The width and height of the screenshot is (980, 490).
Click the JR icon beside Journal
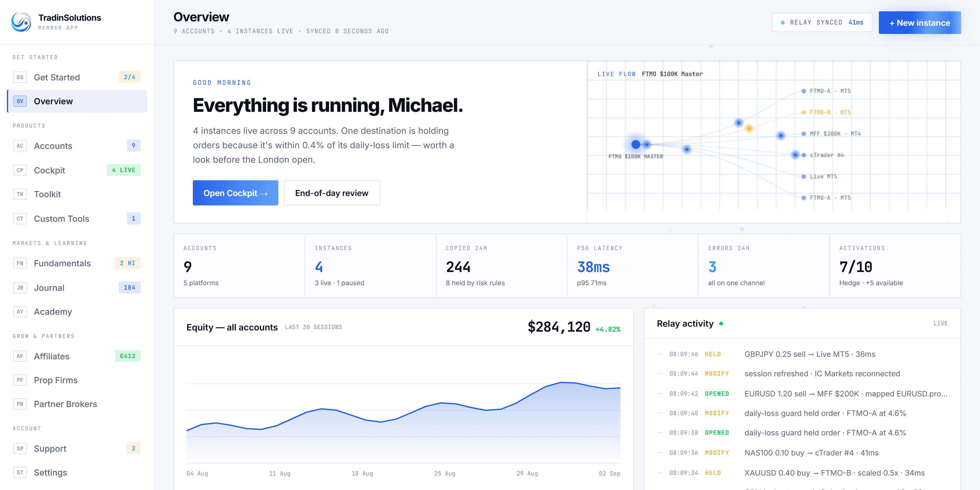pyautogui.click(x=20, y=288)
